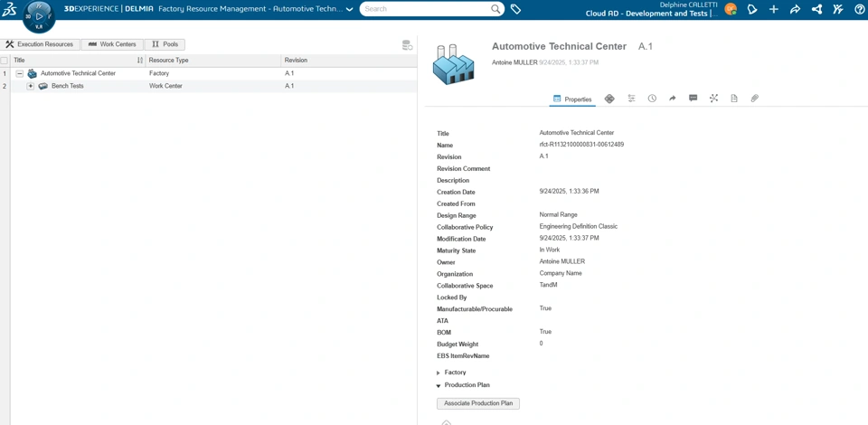Viewport: 868px width, 425px height.
Task: Click the Share arrow icon in the top bar
Action: 795,9
